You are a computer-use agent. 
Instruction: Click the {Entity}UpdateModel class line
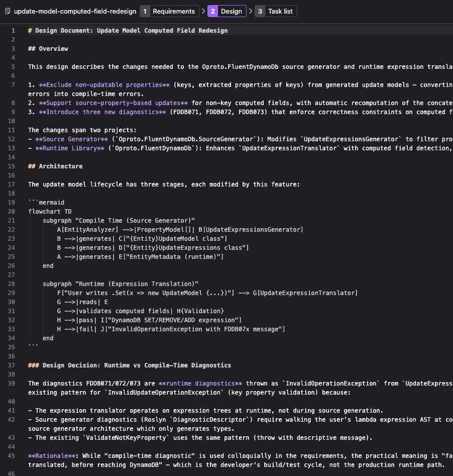tap(142, 239)
